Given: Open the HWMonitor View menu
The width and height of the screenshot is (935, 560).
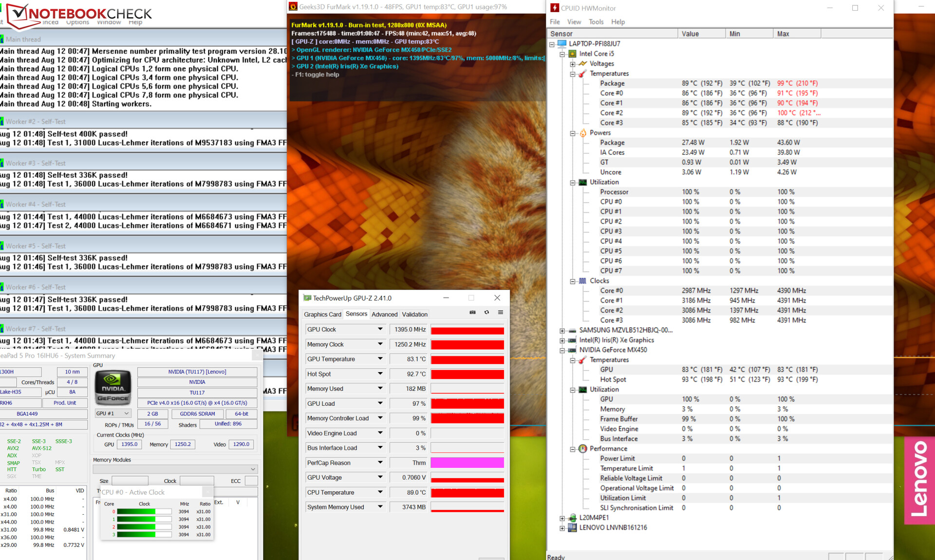Looking at the screenshot, I should tap(574, 22).
